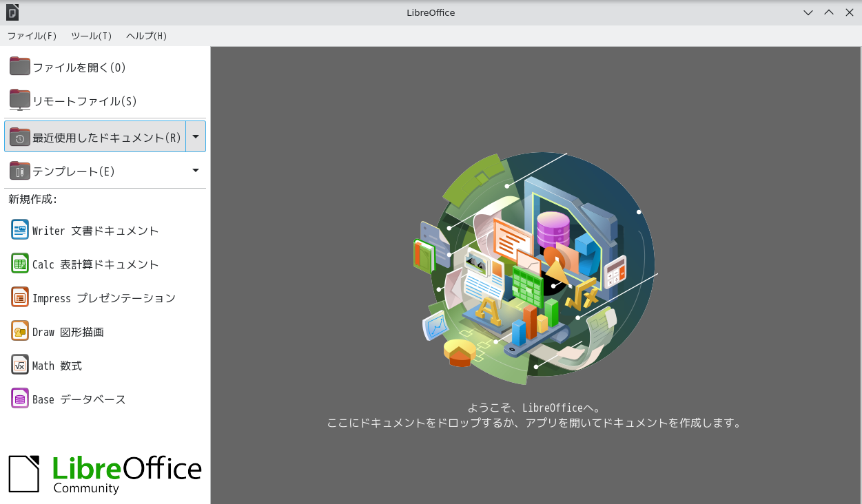Image resolution: width=862 pixels, height=504 pixels.
Task: Create a Math 数式 document
Action: click(105, 365)
